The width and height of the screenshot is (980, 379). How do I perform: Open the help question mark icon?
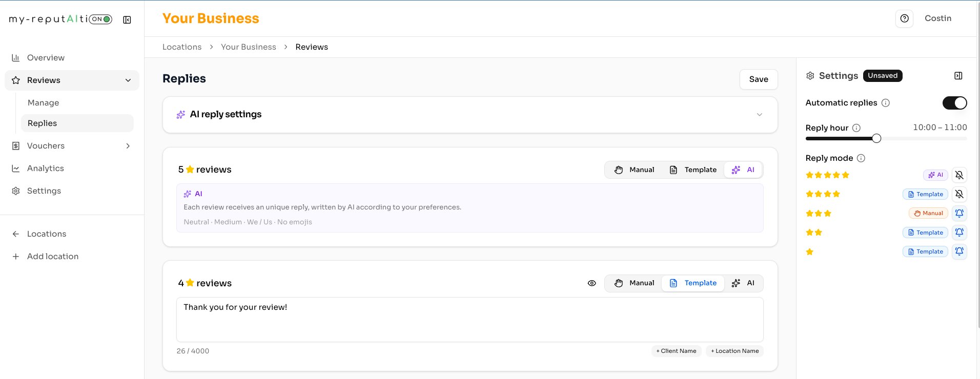(x=905, y=18)
